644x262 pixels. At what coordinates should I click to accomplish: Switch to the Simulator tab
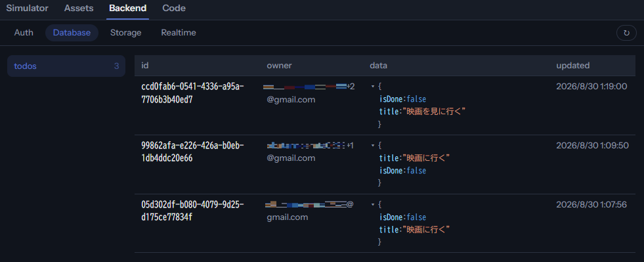click(27, 9)
